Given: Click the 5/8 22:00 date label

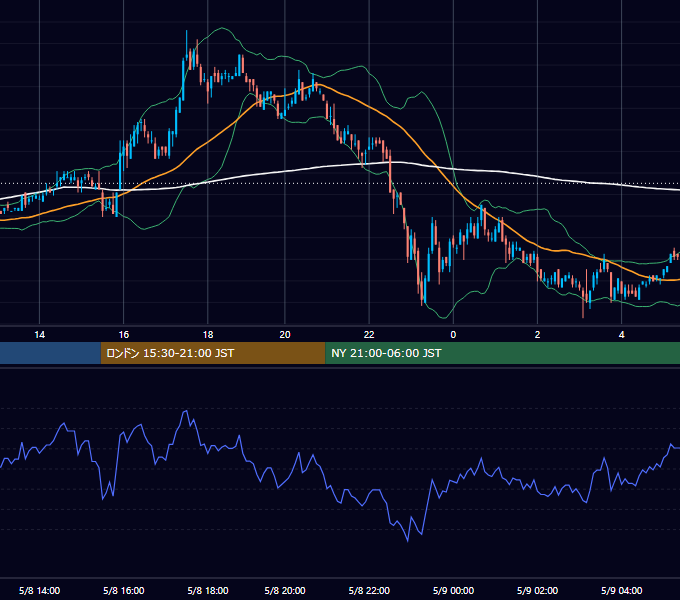Looking at the screenshot, I should click(369, 590).
